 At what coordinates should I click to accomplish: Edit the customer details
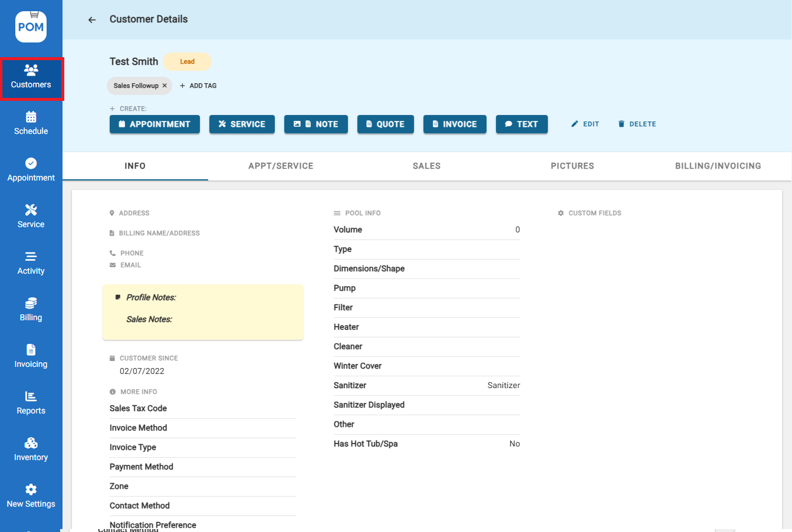pos(585,124)
